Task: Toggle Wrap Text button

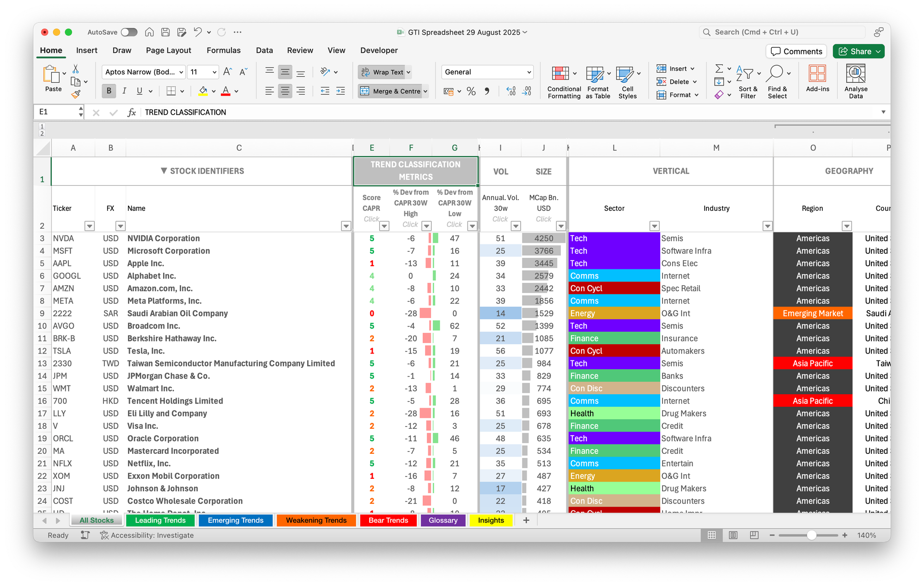Action: point(384,72)
